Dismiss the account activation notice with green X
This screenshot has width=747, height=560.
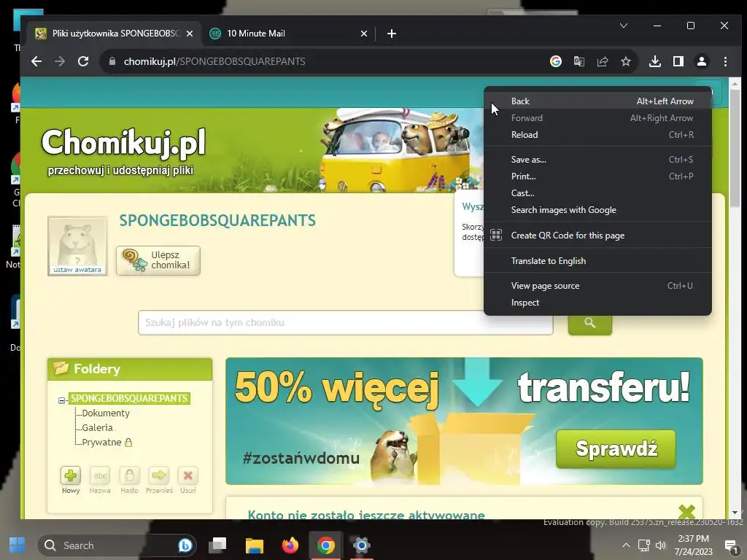pyautogui.click(x=686, y=511)
